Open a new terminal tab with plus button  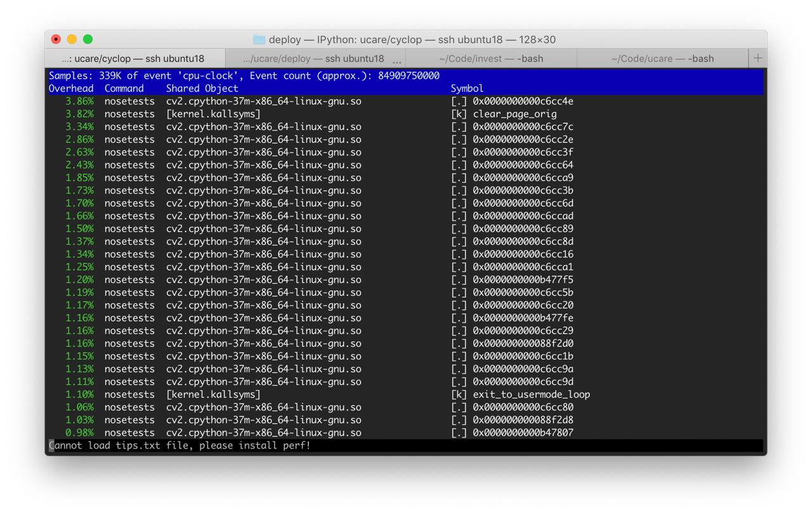[758, 58]
